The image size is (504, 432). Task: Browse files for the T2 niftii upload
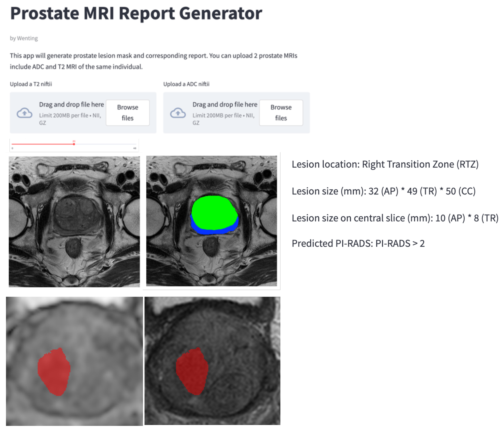[128, 113]
